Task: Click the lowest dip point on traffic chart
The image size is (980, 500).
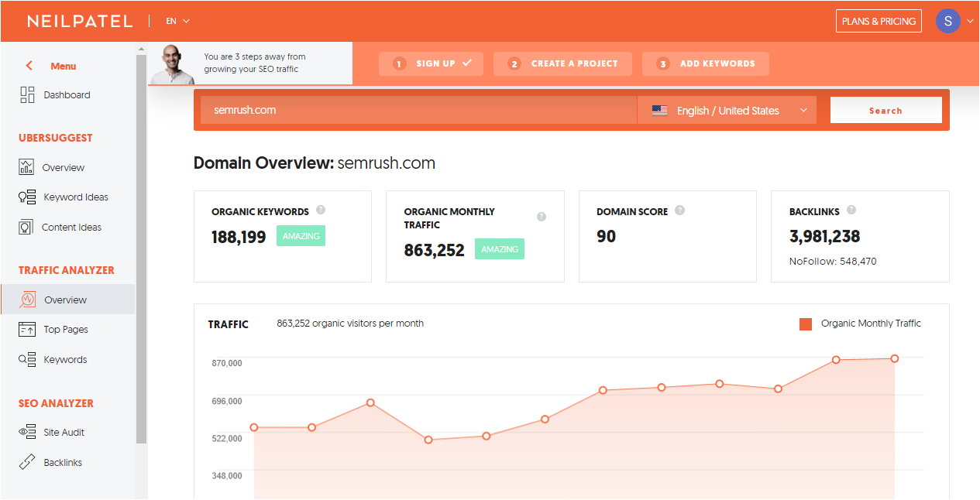Action: [428, 440]
